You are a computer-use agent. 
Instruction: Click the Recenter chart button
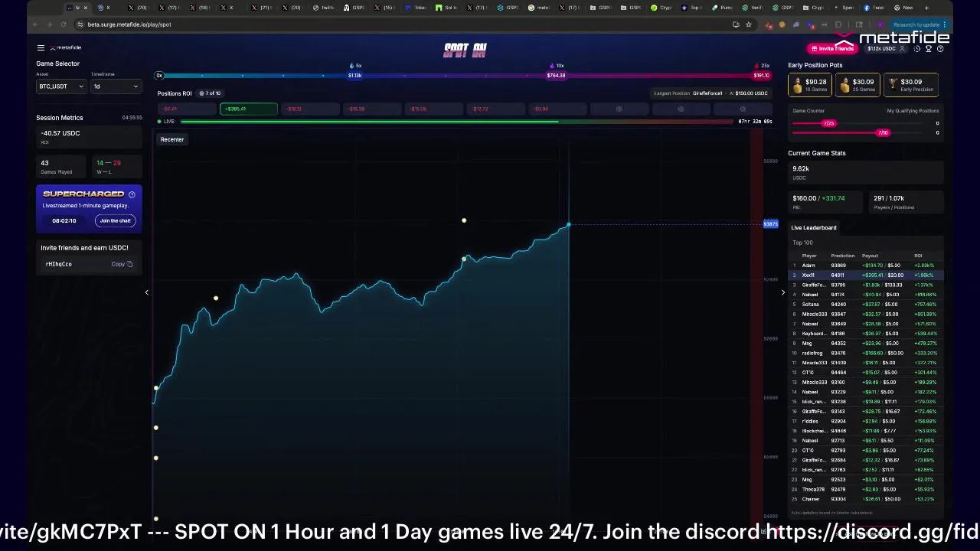click(x=172, y=139)
